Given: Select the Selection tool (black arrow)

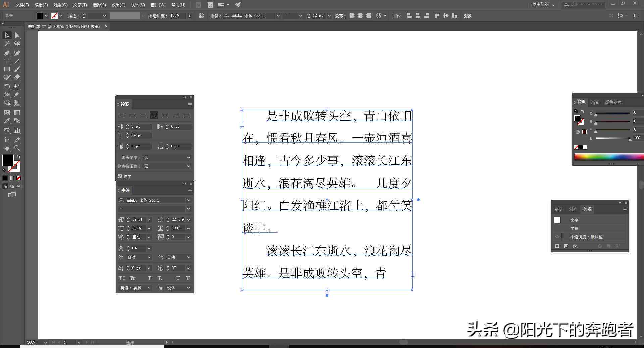Looking at the screenshot, I should [7, 35].
